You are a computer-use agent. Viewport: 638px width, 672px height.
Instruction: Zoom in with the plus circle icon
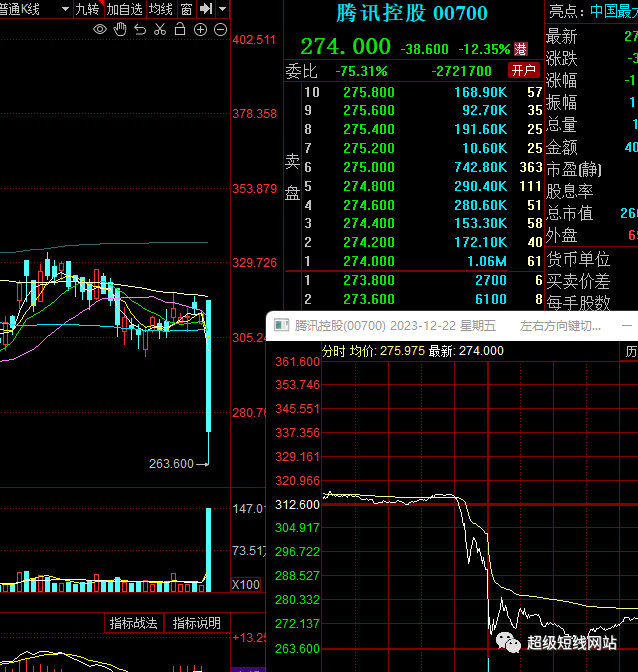[200, 30]
